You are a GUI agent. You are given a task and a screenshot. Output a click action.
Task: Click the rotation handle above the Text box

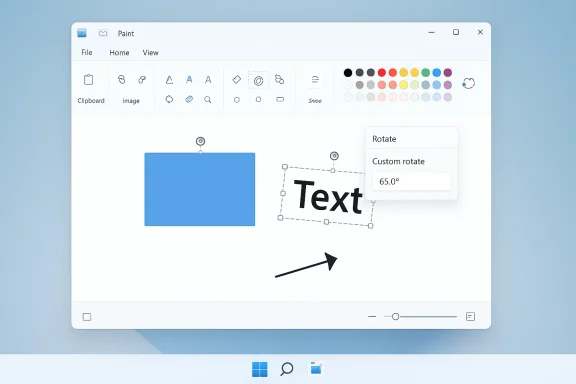(334, 156)
